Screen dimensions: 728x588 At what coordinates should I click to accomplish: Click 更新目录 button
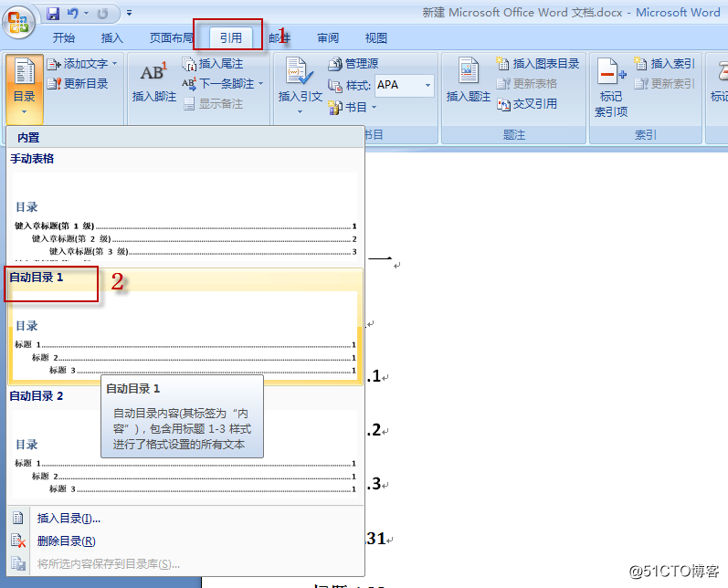(78, 83)
